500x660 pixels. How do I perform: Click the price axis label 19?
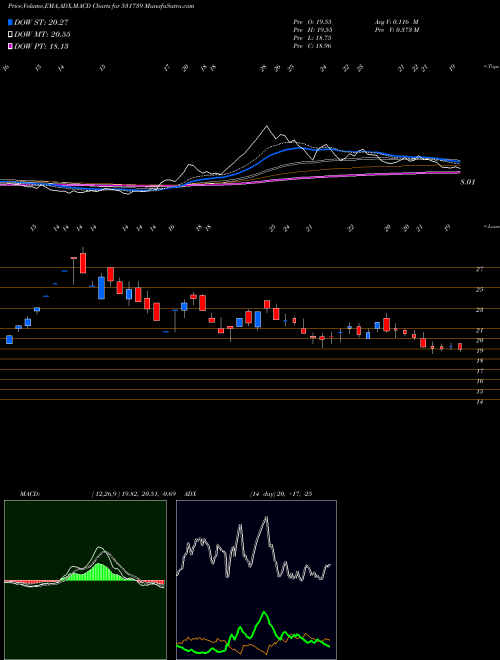(x=479, y=351)
